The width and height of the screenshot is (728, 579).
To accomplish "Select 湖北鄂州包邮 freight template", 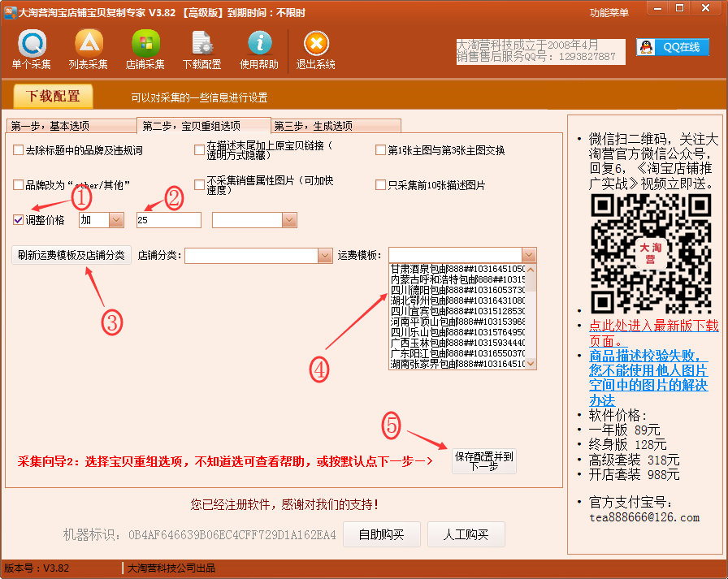I will tap(457, 300).
